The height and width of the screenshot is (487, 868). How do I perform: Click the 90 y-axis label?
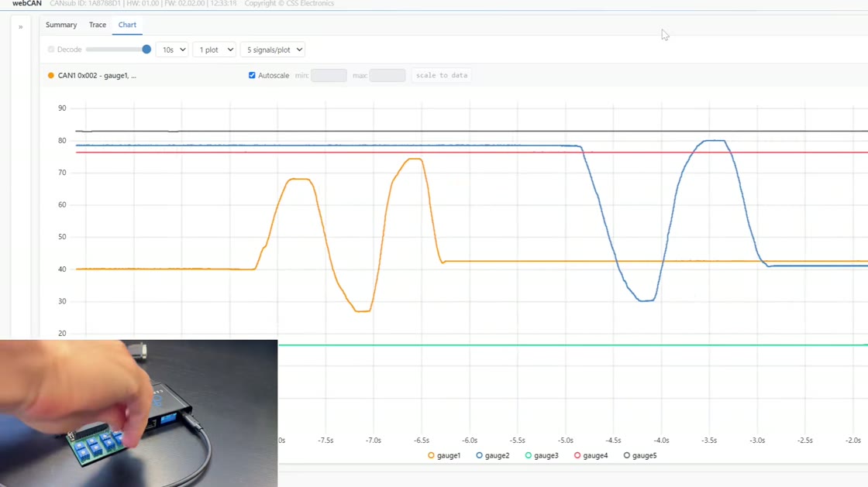pos(62,108)
